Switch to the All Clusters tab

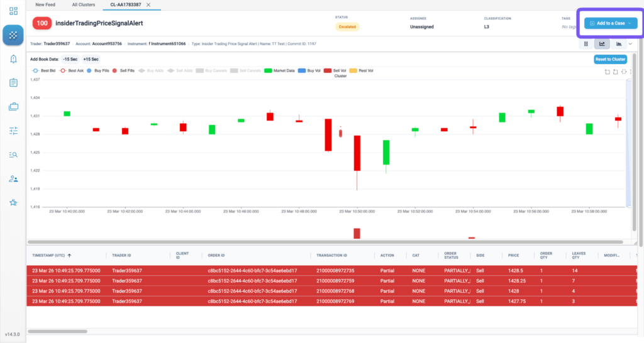click(84, 5)
